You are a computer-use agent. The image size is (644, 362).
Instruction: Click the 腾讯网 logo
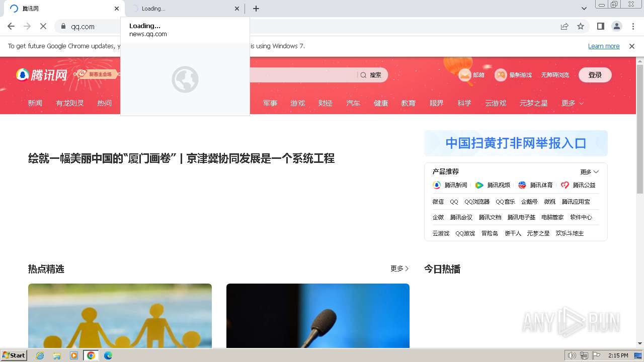pyautogui.click(x=42, y=75)
